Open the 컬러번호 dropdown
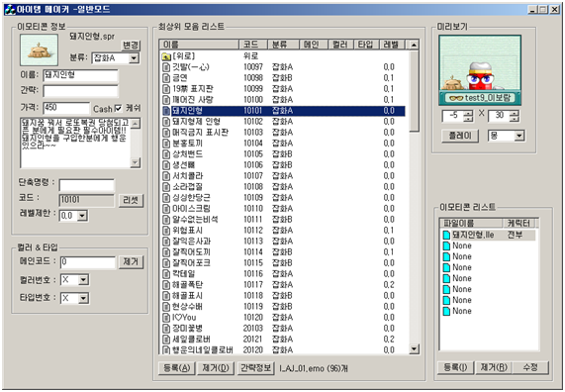The height and width of the screenshot is (392, 565). [x=83, y=279]
